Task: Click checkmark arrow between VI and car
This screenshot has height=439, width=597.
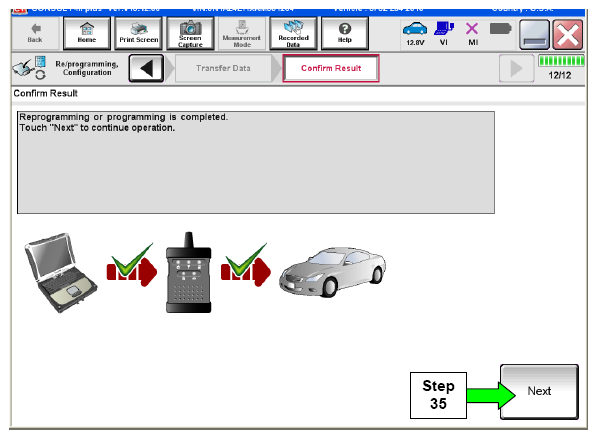Action: pyautogui.click(x=246, y=265)
